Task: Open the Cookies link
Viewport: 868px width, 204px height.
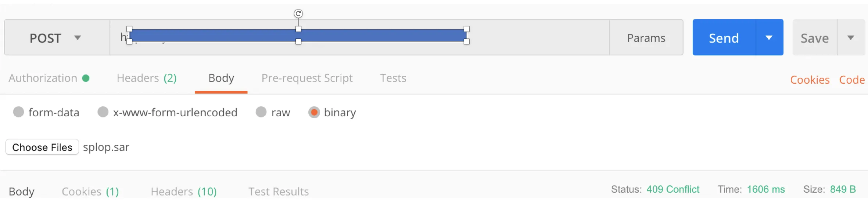Action: coord(810,80)
